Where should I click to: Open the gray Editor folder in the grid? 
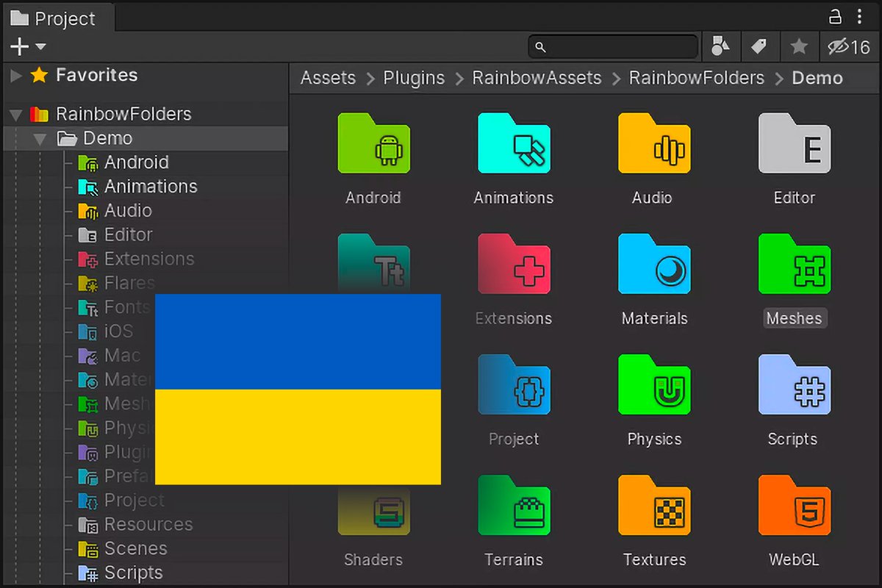(x=795, y=143)
